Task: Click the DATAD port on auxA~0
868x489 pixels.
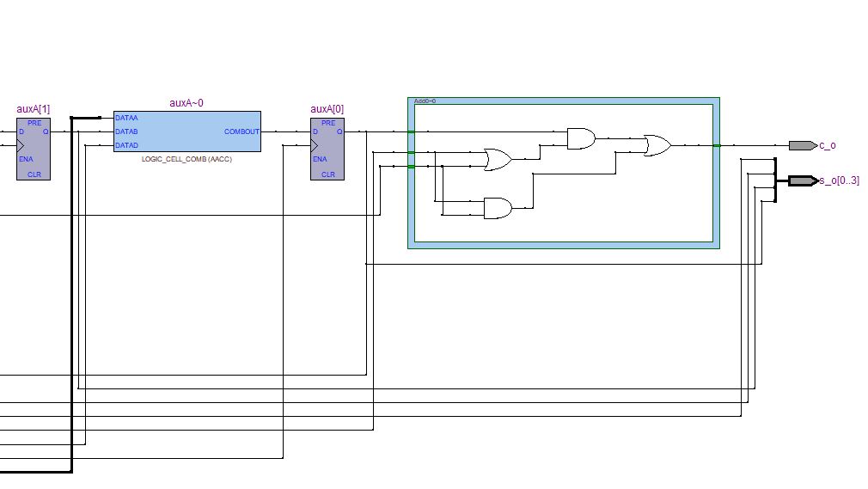Action: [x=126, y=145]
